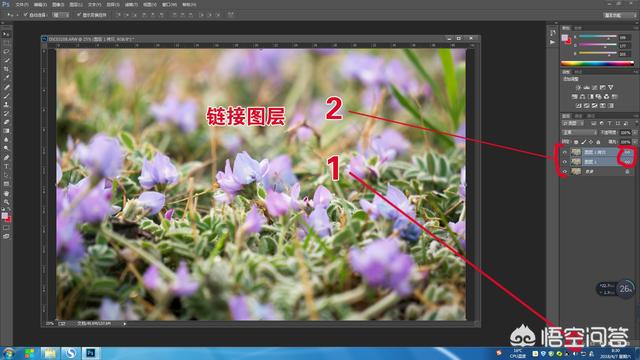Viewport: 640px width, 360px height.
Task: Open the layer blending mode dropdown
Action: coord(579,132)
